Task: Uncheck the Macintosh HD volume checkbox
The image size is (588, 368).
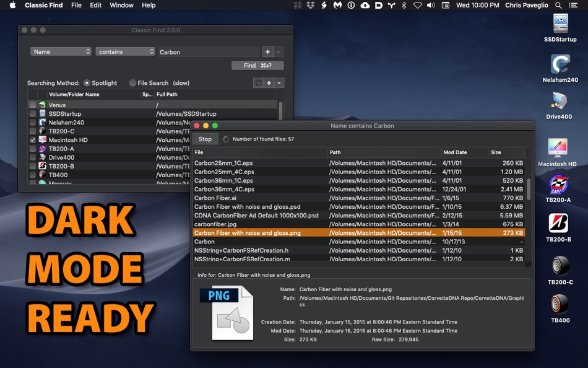Action: [x=33, y=140]
